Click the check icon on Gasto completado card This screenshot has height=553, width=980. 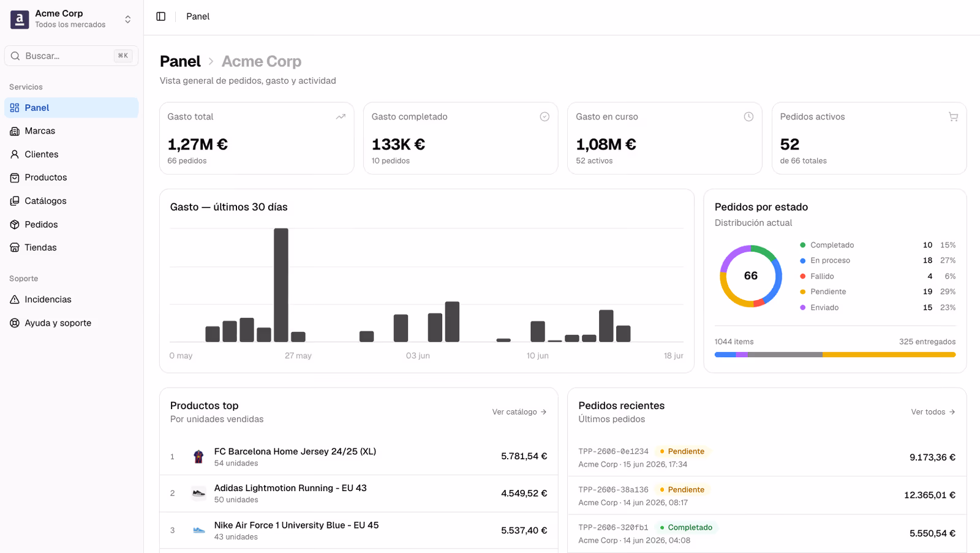coord(545,117)
